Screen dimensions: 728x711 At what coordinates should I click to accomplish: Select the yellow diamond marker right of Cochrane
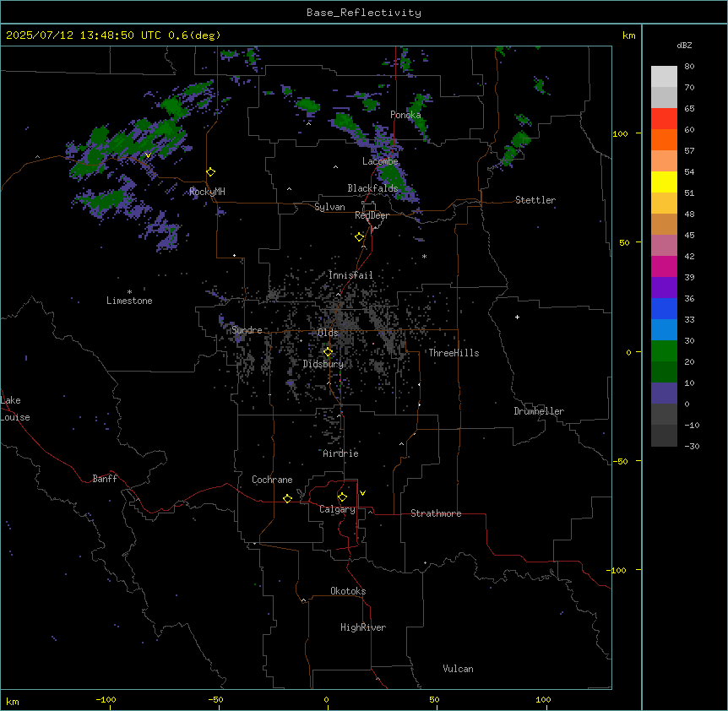pos(287,498)
